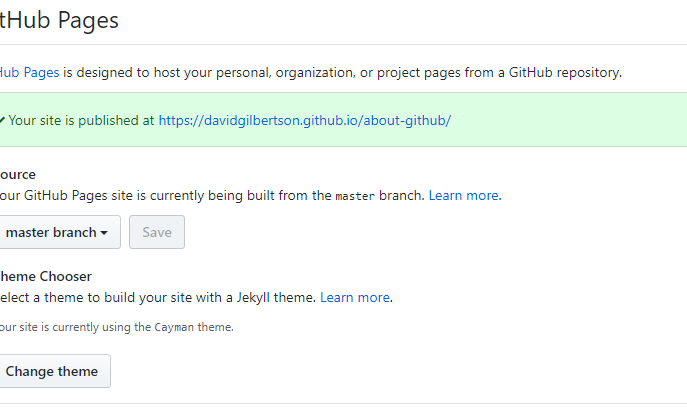The width and height of the screenshot is (687, 408).
Task: Open the published davidgilbertson.github.io site link
Action: pos(305,121)
